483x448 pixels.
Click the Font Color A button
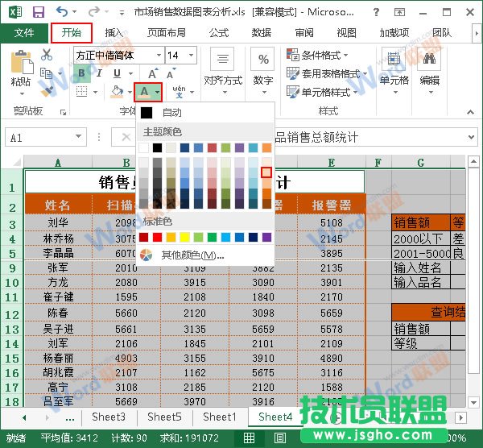(x=144, y=92)
